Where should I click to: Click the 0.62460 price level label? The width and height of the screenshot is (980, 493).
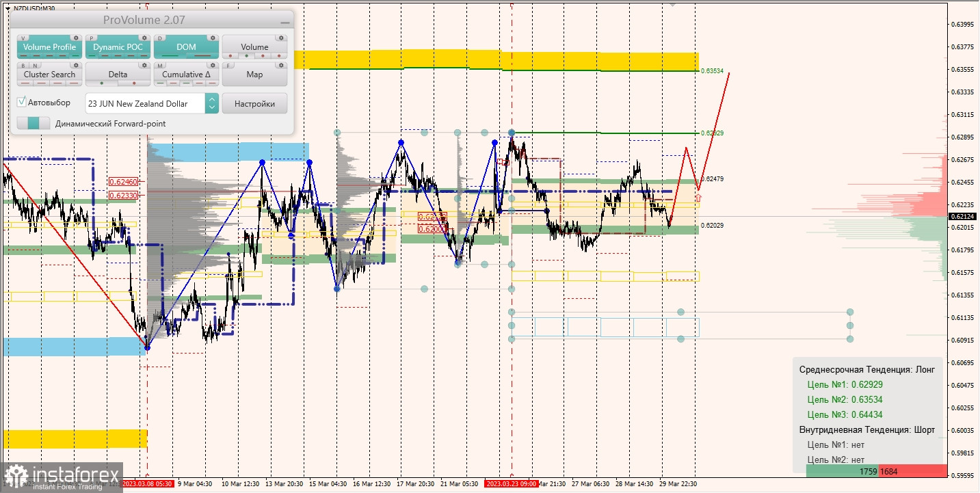[x=123, y=182]
